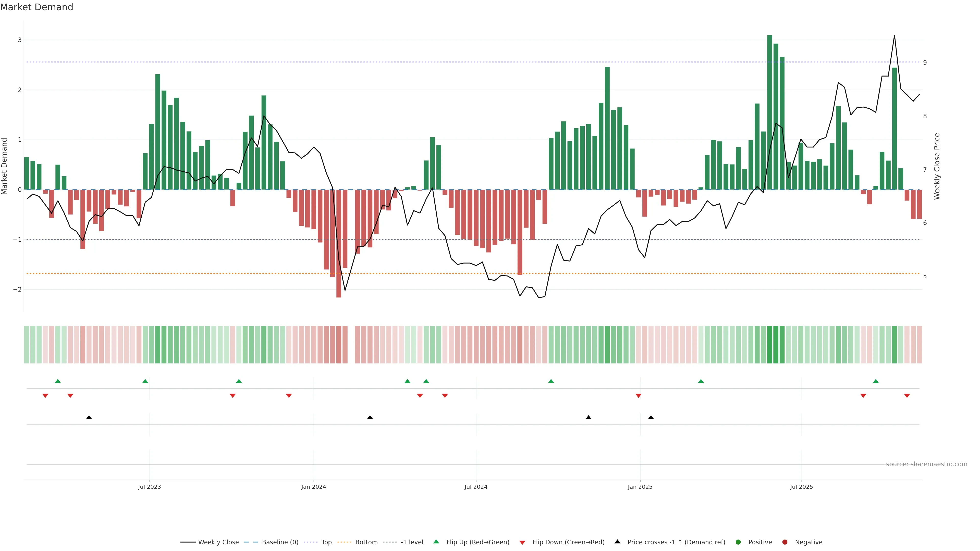The width and height of the screenshot is (980, 551).
Task: Click the rightmost black price-cross triangle marker
Action: coord(651,418)
